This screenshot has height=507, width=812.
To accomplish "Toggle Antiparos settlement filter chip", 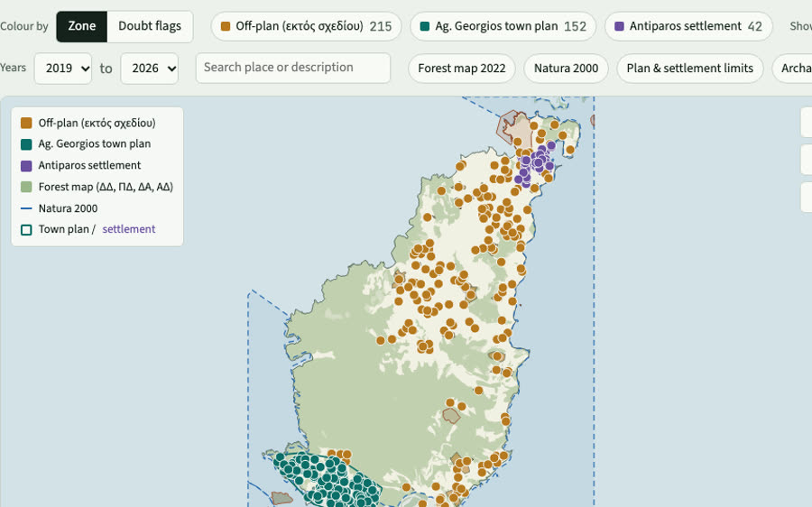I will click(688, 26).
